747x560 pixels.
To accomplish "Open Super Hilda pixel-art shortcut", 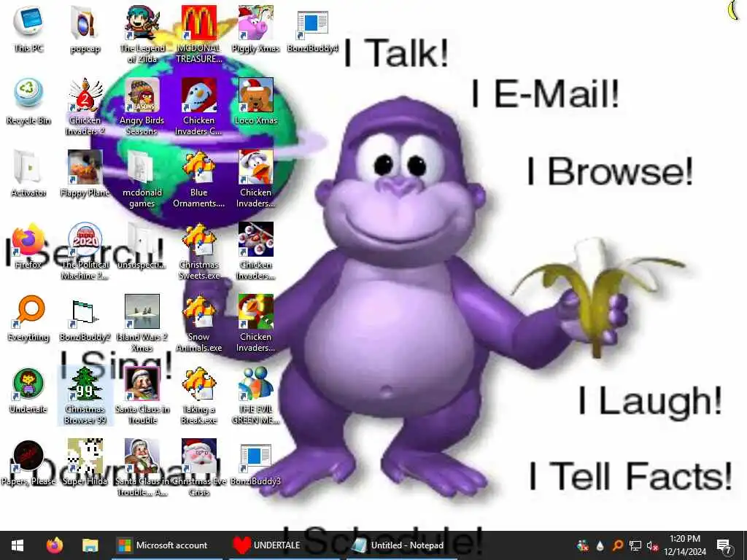I will pyautogui.click(x=85, y=463).
